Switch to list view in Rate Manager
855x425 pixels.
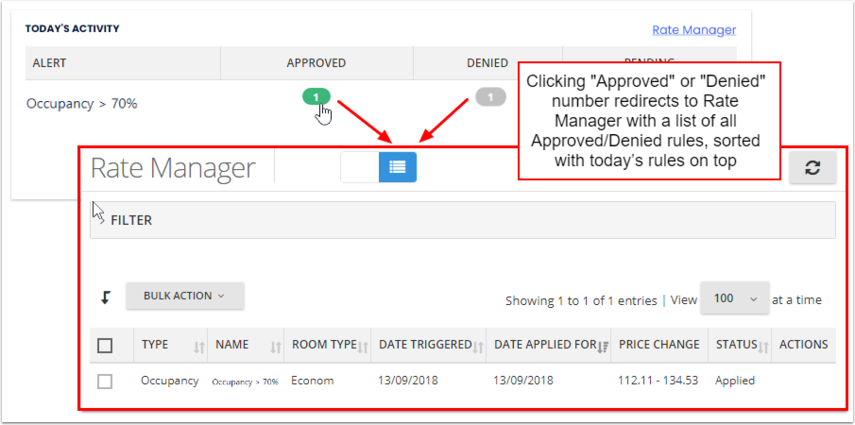398,167
